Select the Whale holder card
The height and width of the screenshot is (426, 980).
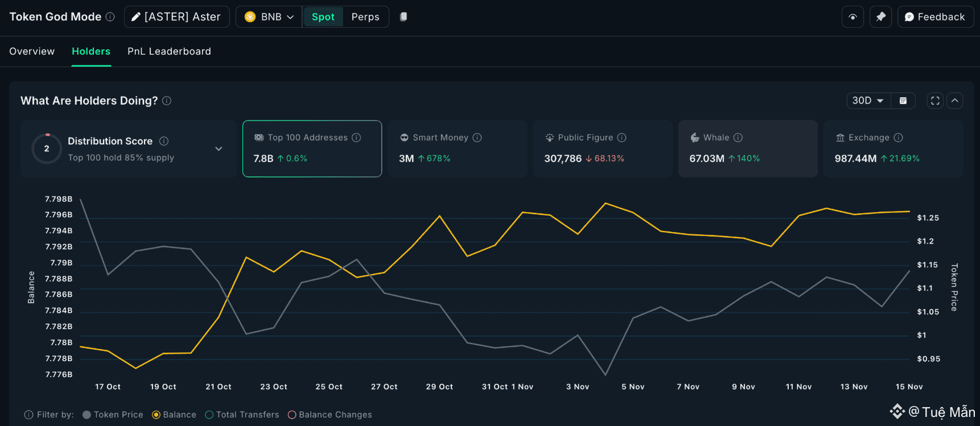point(747,148)
